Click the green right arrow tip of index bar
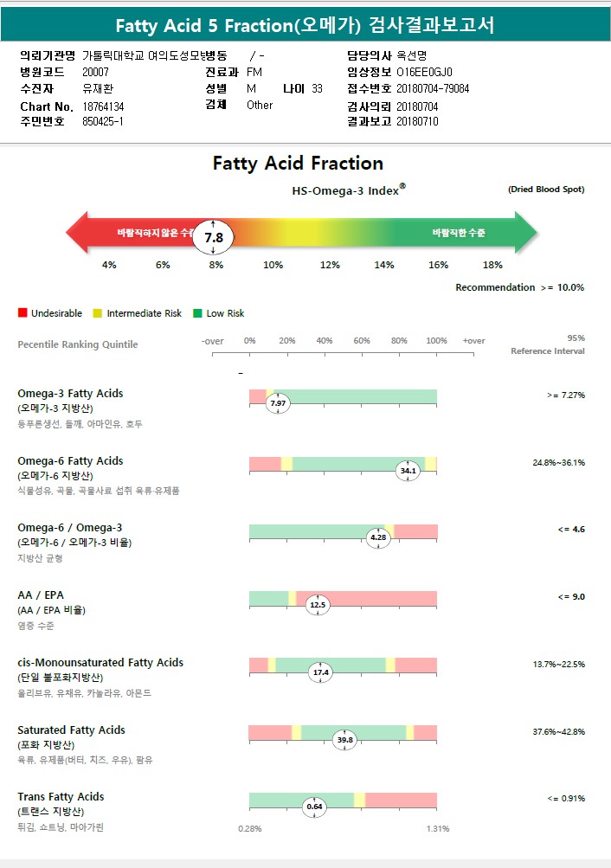The width and height of the screenshot is (611, 868). click(526, 233)
